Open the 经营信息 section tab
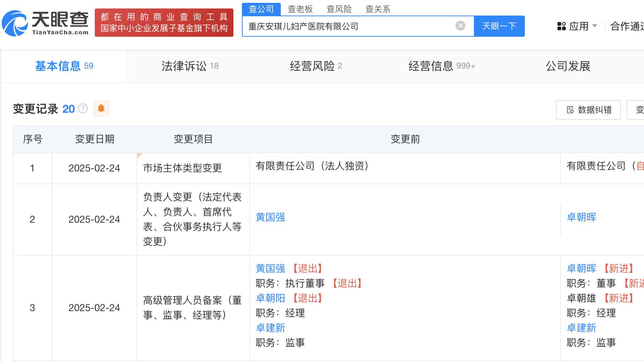 (442, 66)
